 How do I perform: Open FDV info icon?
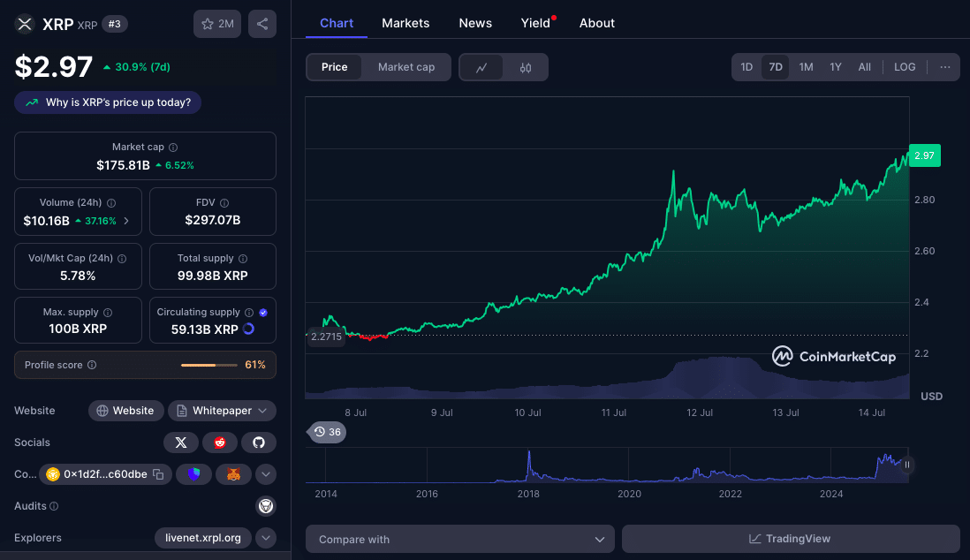(x=224, y=203)
